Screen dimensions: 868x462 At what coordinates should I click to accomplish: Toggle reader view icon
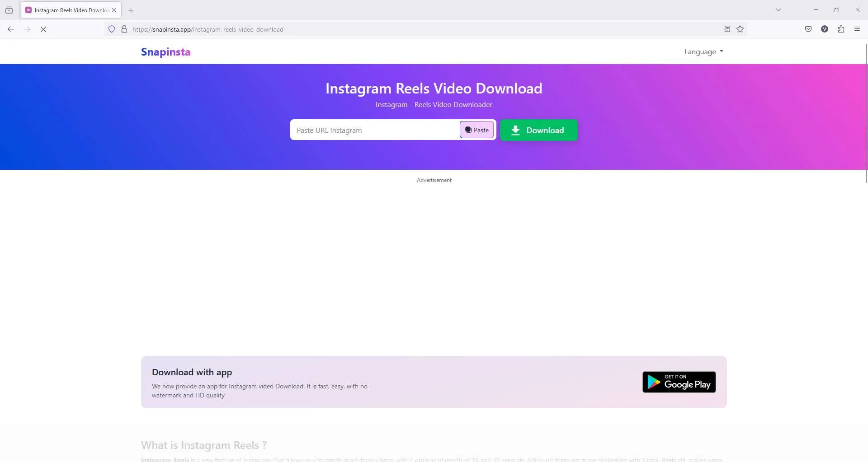point(727,29)
